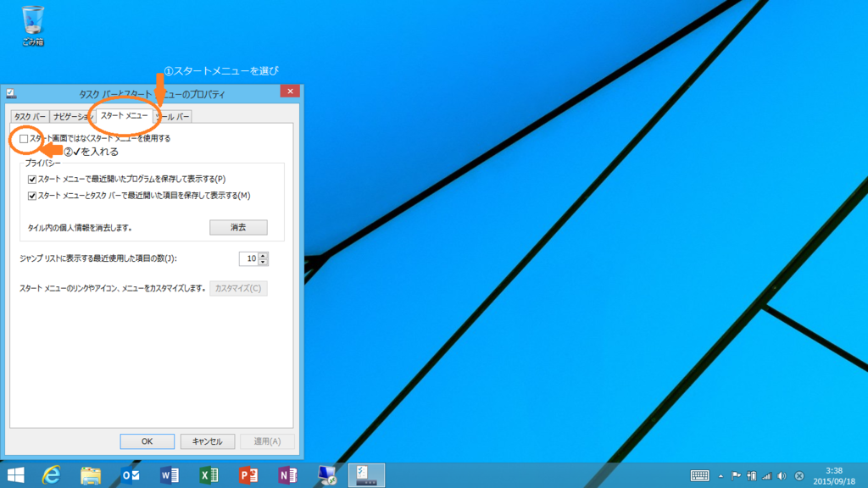Click the カスタマイズ(C) button

pyautogui.click(x=238, y=288)
